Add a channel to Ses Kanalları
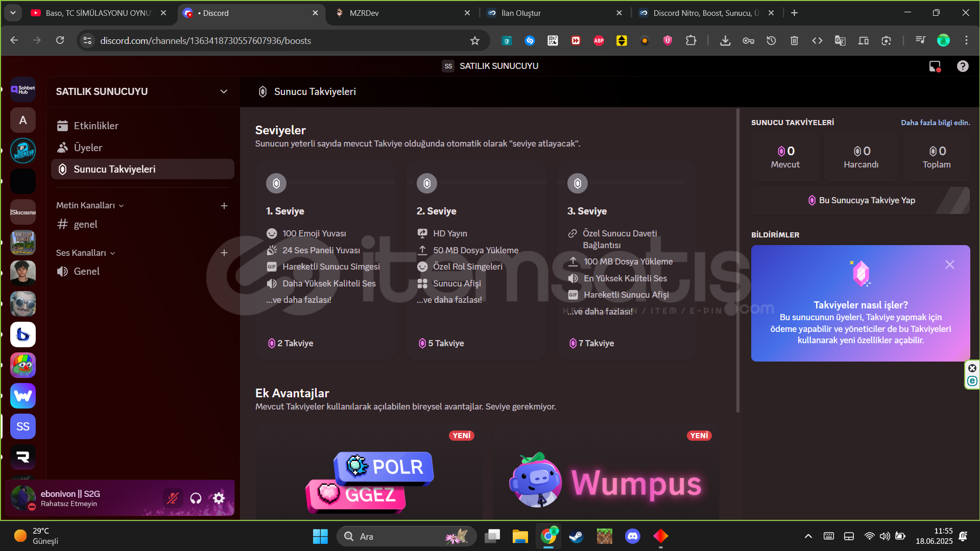The image size is (980, 551). [224, 253]
